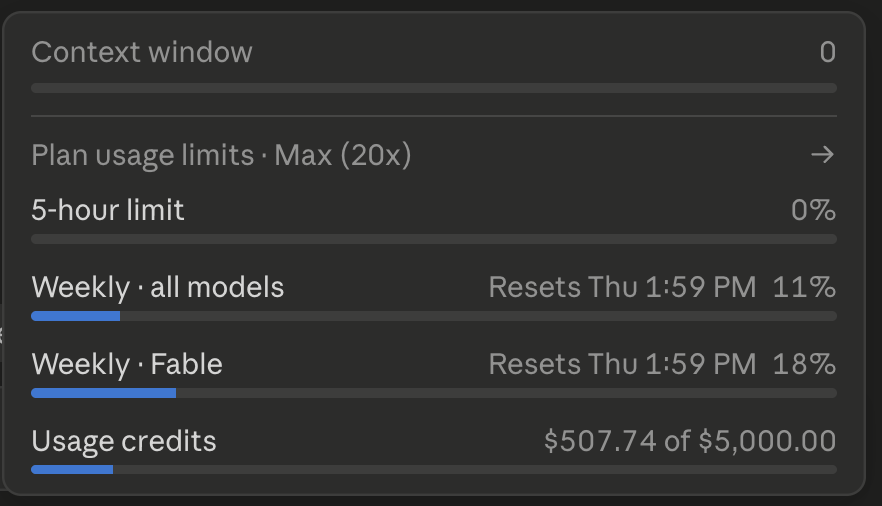The image size is (882, 506).
Task: Click the 5-hour limit 0% value
Action: click(x=813, y=210)
